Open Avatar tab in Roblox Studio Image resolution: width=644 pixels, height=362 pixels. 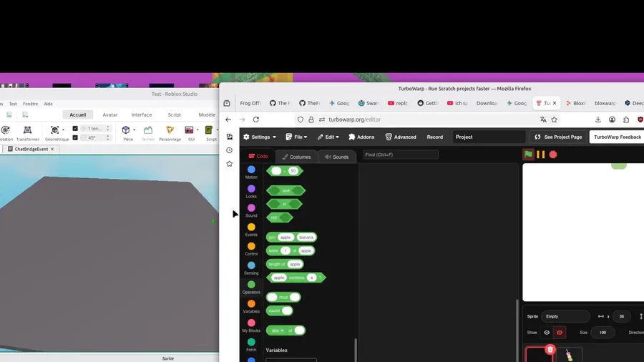tap(110, 115)
